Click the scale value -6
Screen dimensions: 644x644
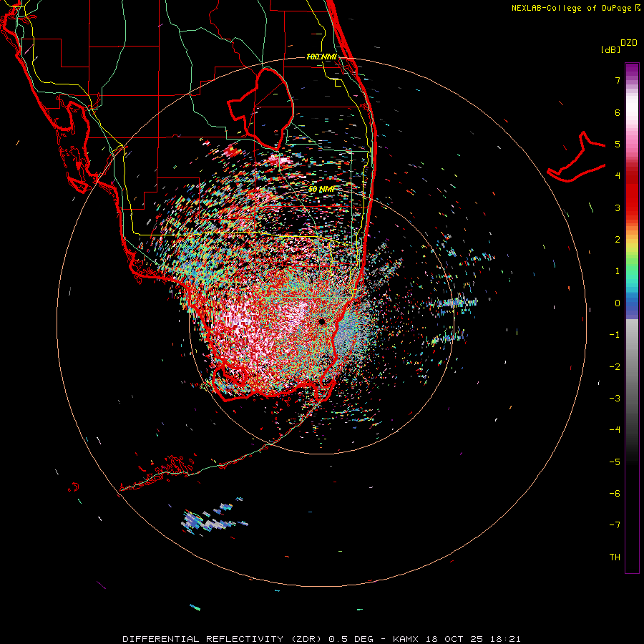pos(615,494)
